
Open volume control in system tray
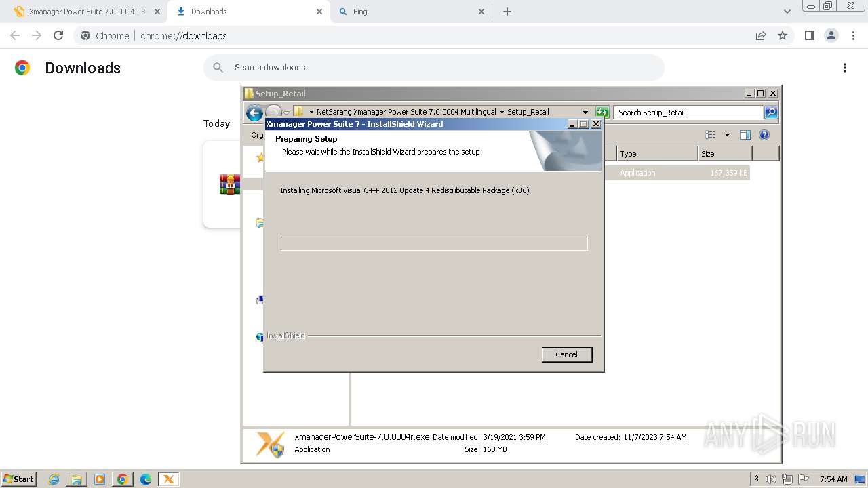[771, 479]
